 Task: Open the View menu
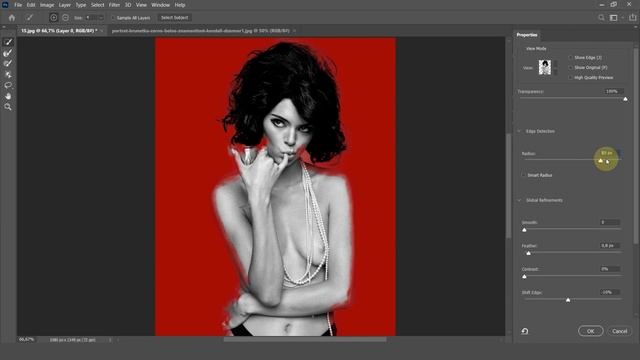tap(141, 5)
